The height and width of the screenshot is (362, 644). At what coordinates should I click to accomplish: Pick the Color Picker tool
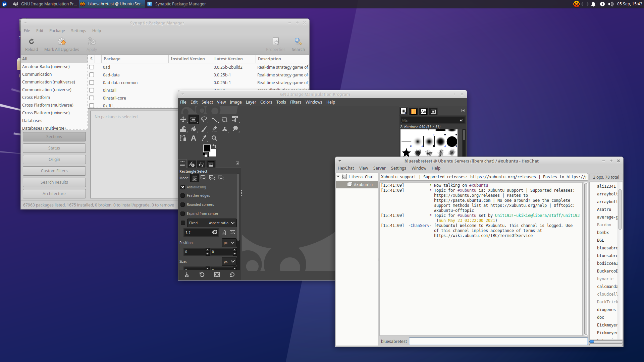pos(204,138)
